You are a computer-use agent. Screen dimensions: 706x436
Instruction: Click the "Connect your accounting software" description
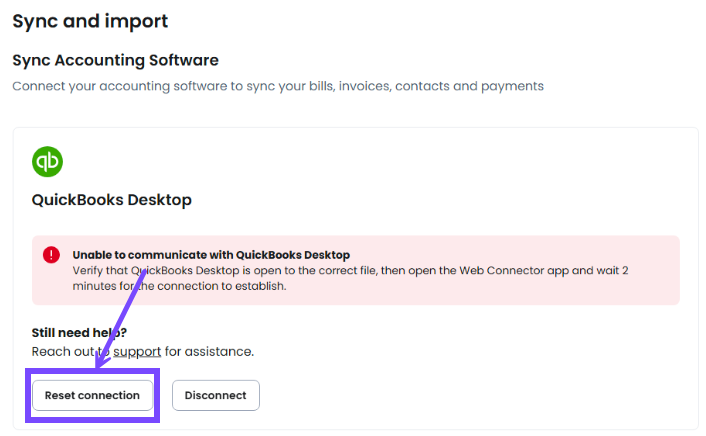pyautogui.click(x=277, y=86)
